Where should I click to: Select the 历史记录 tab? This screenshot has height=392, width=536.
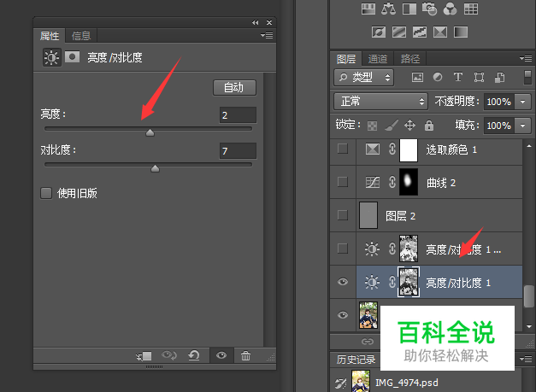(356, 360)
